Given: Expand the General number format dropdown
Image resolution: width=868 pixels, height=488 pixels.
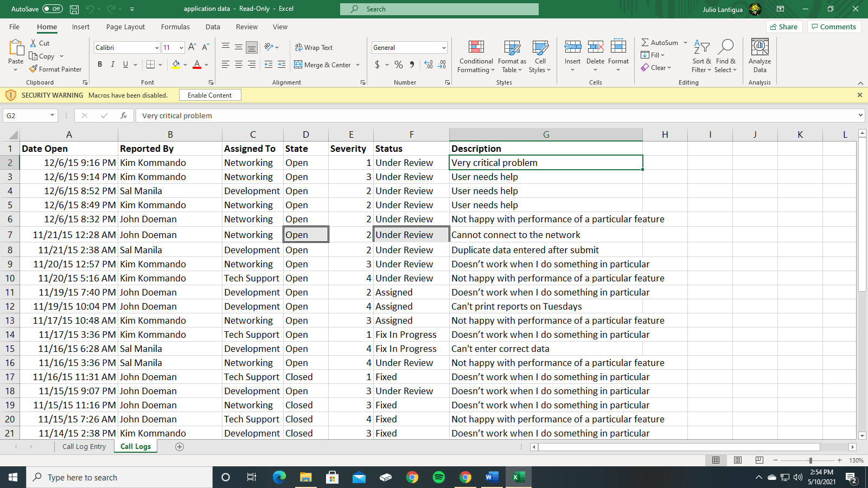Looking at the screenshot, I should click(444, 48).
